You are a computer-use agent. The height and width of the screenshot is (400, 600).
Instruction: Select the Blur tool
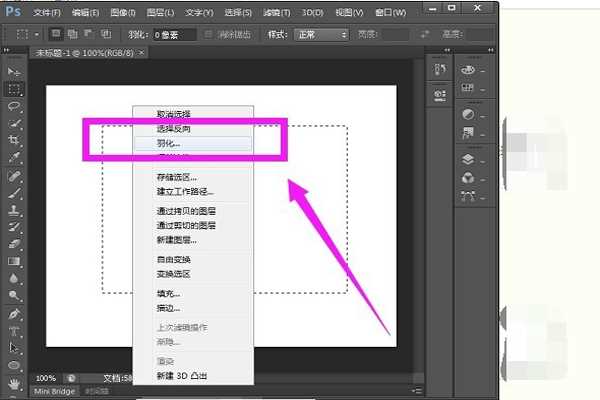[x=14, y=278]
